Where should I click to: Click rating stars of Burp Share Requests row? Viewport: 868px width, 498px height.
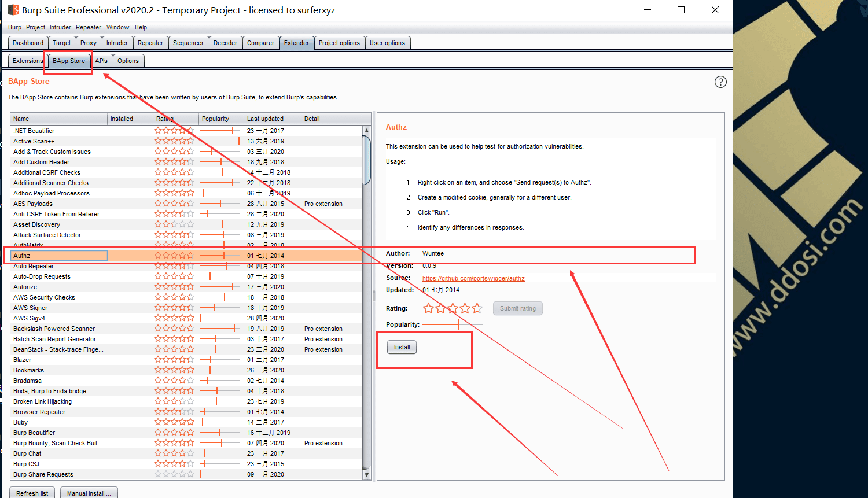click(x=174, y=474)
